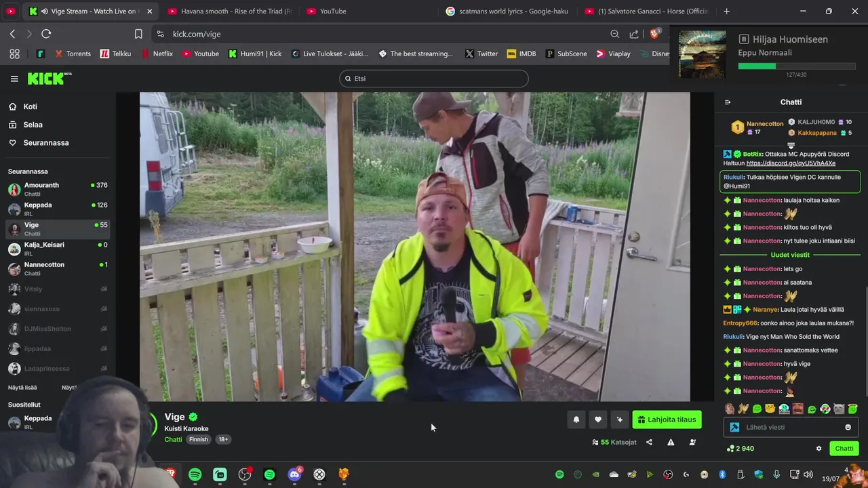Bookmark this page with bookmark icon
The height and width of the screenshot is (488, 868).
pos(138,34)
